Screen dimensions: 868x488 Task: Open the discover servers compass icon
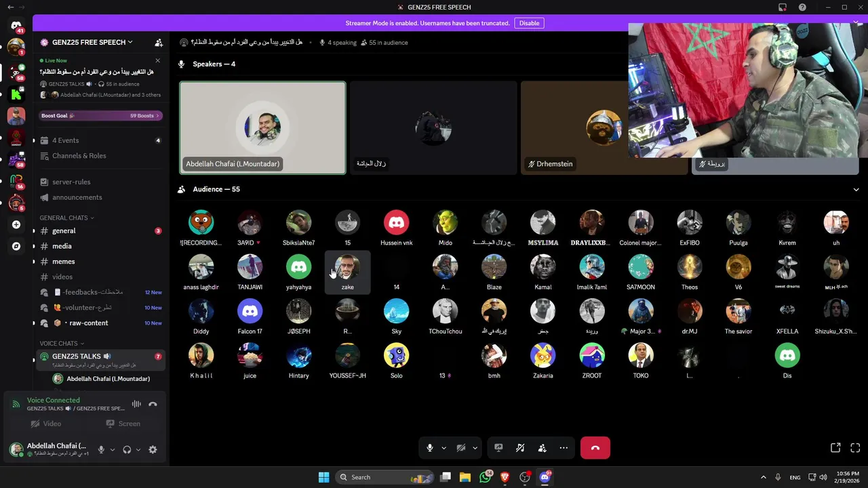[x=16, y=247]
